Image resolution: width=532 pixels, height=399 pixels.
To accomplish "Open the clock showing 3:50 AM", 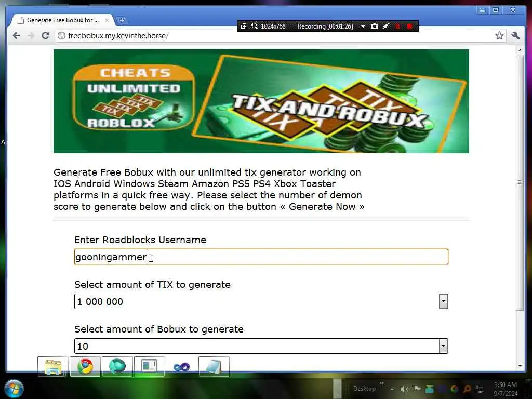I will click(505, 389).
